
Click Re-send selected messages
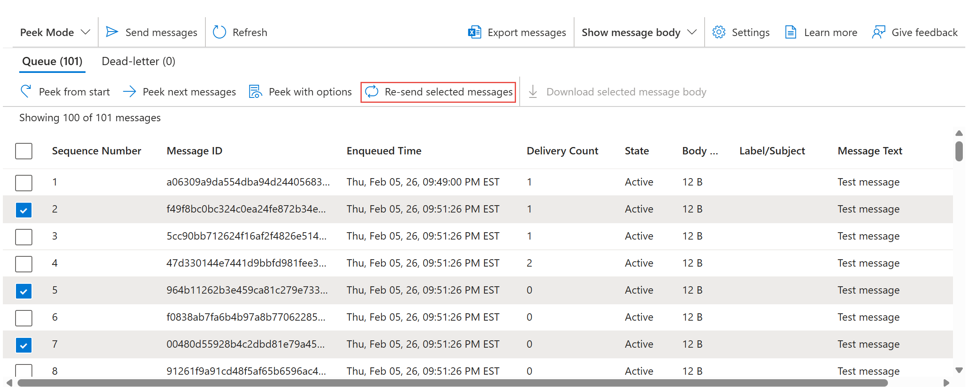[x=438, y=92]
